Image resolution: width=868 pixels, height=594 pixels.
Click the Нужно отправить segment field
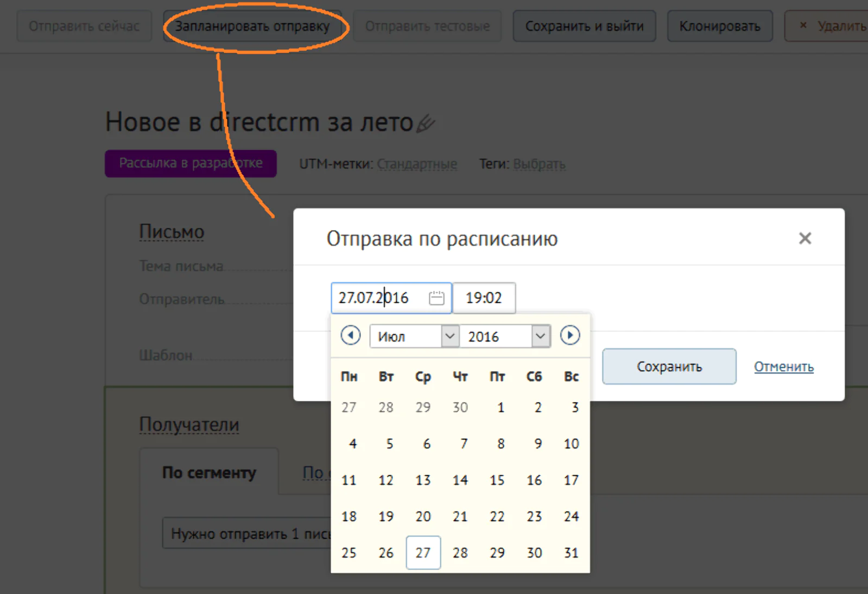click(x=247, y=534)
